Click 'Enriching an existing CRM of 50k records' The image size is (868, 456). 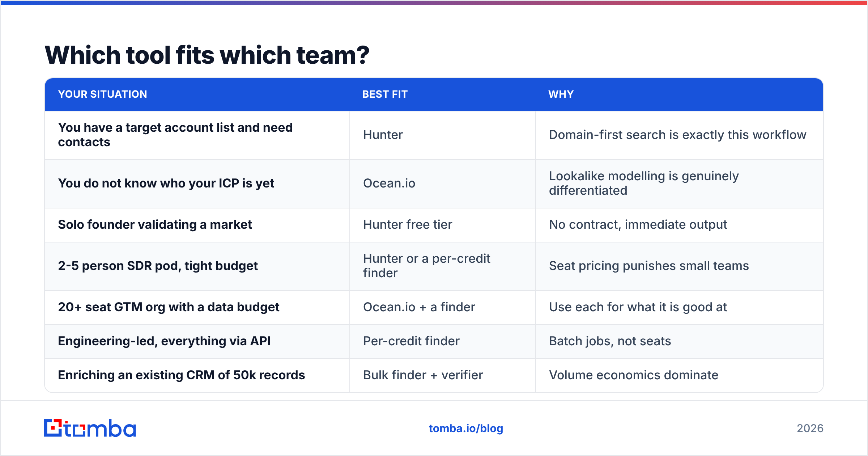[x=182, y=375]
